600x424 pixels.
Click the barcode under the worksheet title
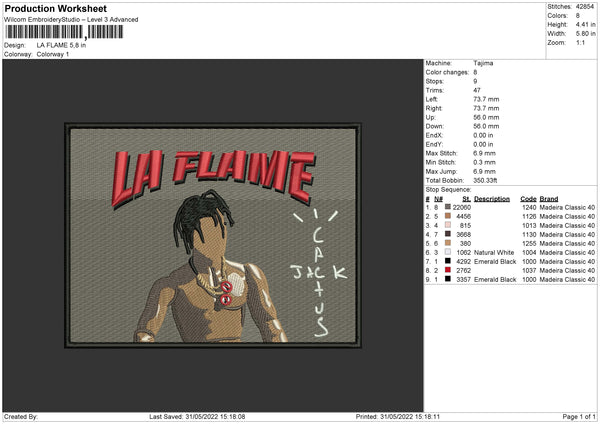[64, 32]
